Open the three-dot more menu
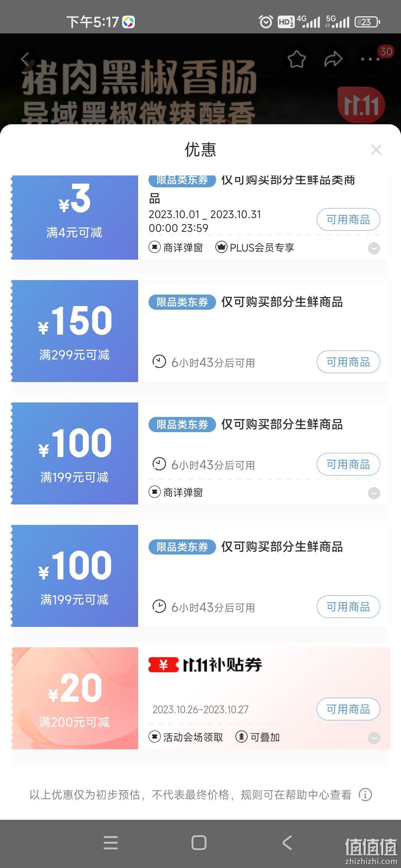 coord(370,59)
